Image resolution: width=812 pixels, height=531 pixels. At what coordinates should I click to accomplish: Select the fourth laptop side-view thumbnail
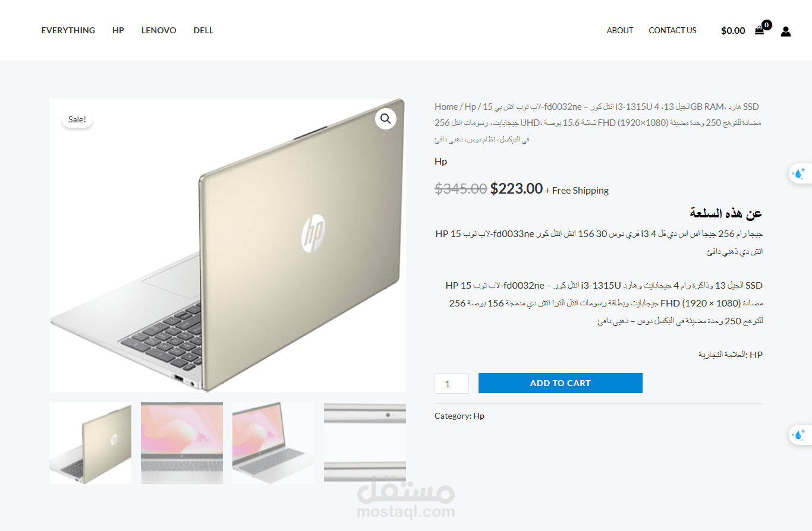coord(365,443)
